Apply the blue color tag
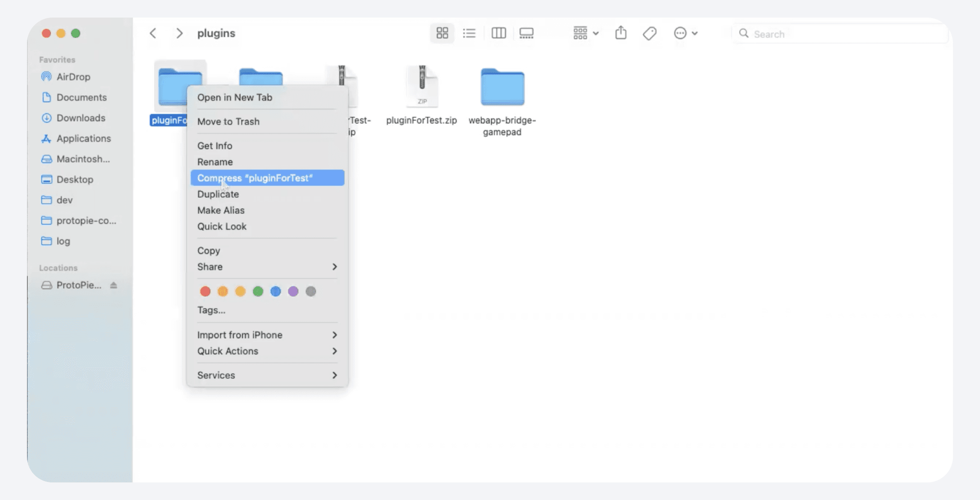 [x=275, y=291]
